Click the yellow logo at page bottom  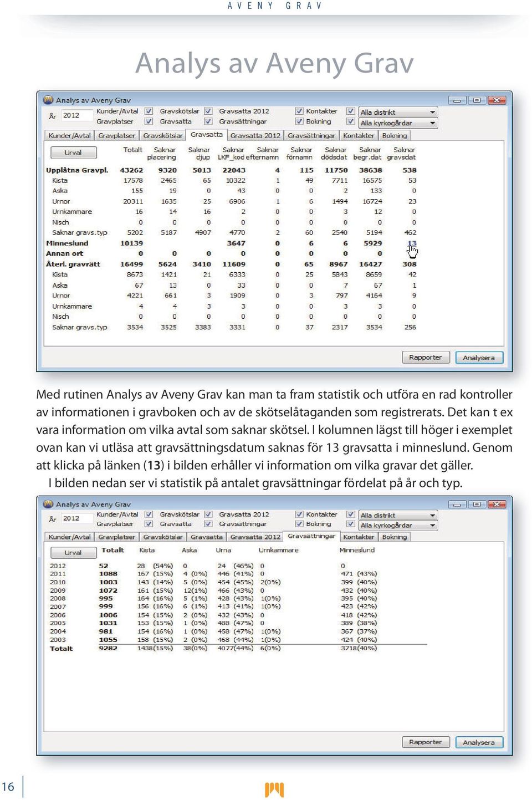pyautogui.click(x=274, y=789)
